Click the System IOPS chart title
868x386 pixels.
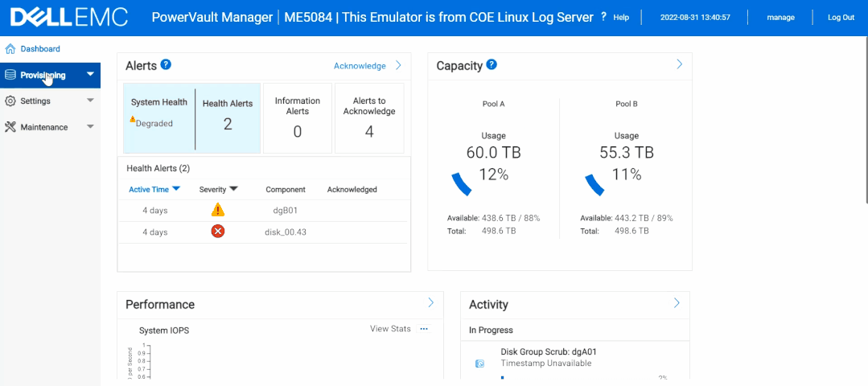click(164, 331)
